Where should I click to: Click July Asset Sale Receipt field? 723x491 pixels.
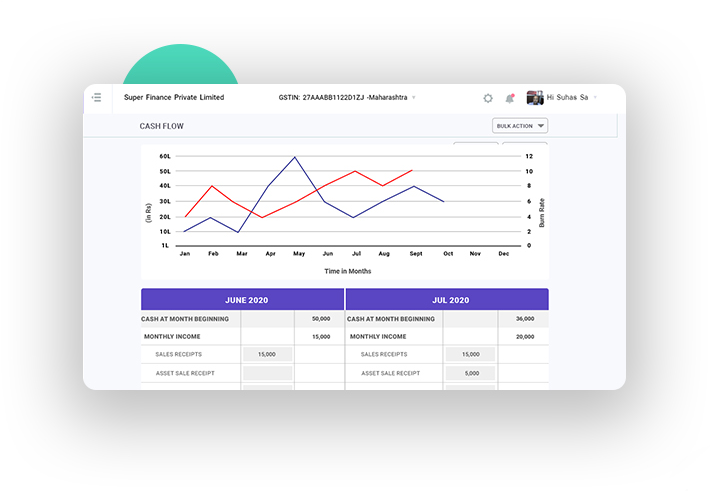pos(470,373)
